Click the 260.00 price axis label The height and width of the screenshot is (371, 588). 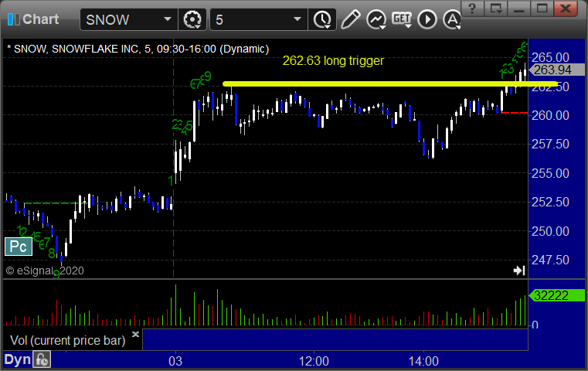[x=550, y=115]
